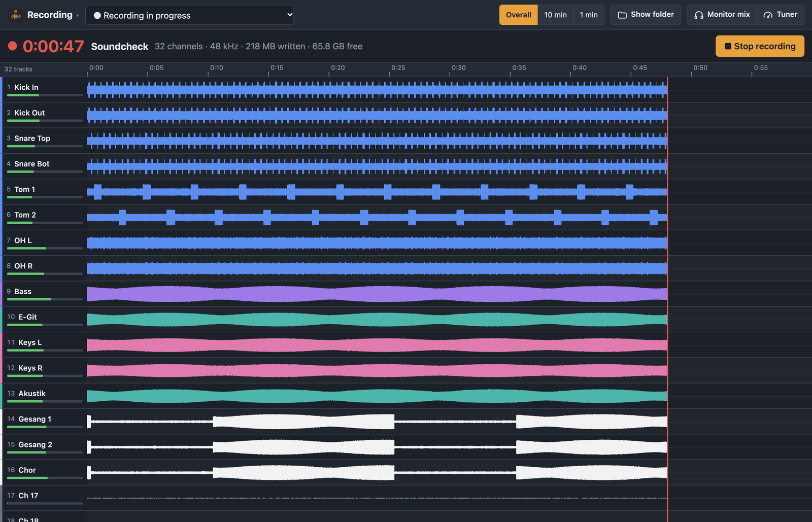Select the Bass track

(x=43, y=294)
